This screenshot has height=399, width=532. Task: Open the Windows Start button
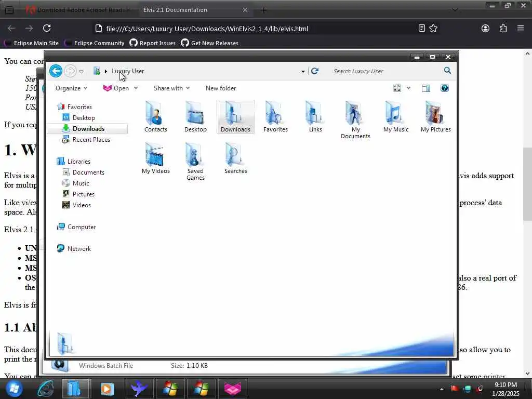14,389
